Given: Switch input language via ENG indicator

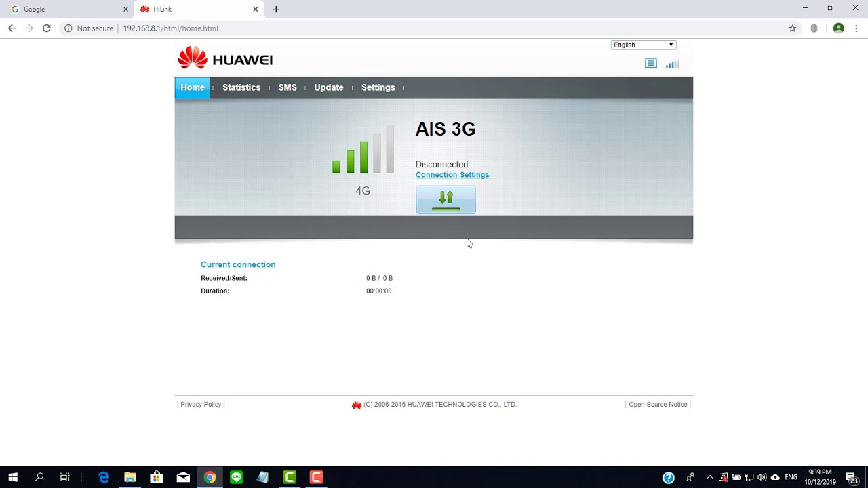Looking at the screenshot, I should point(791,477).
